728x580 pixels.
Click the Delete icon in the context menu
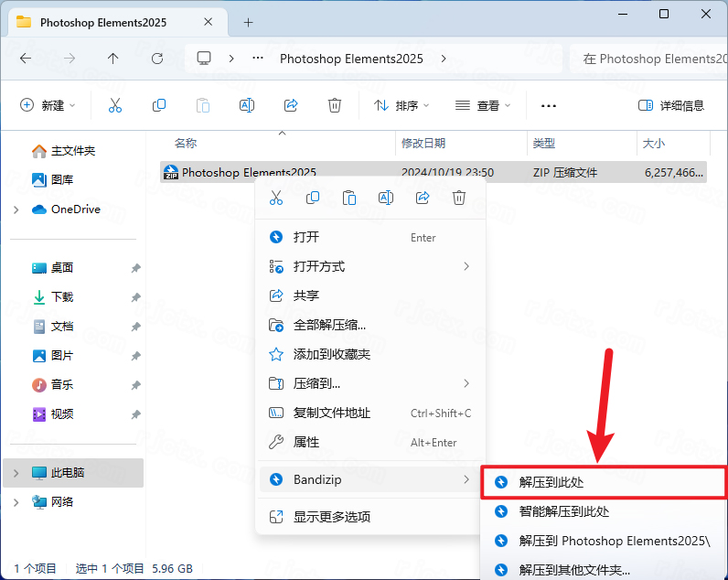coord(459,198)
